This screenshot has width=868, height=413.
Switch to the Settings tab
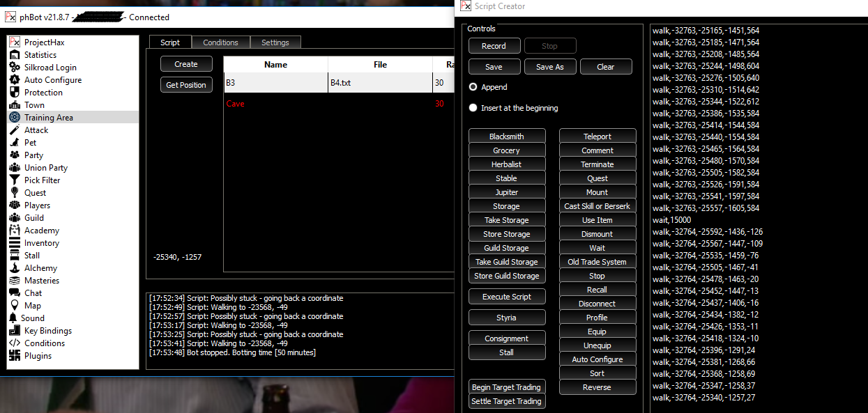click(x=275, y=42)
